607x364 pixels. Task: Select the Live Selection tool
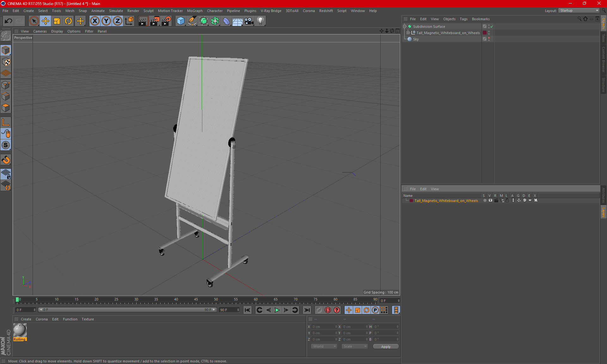click(x=34, y=21)
